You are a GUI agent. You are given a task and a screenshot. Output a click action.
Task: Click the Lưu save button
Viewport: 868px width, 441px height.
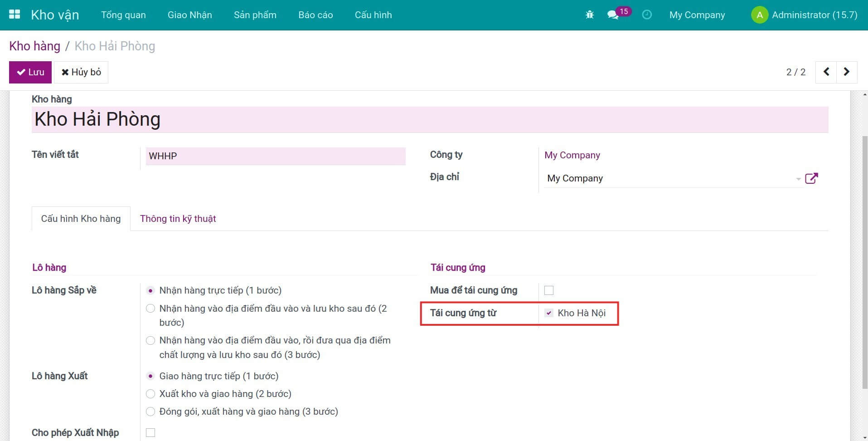pyautogui.click(x=30, y=72)
